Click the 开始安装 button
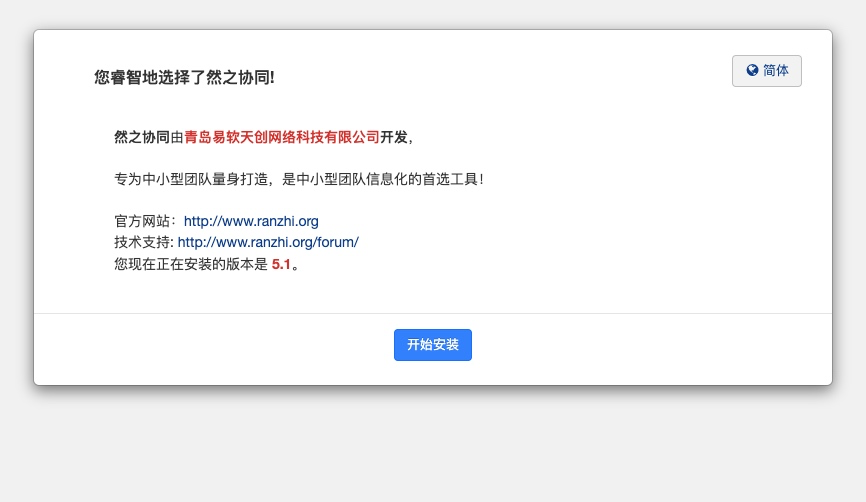Image resolution: width=866 pixels, height=502 pixels. [432, 345]
